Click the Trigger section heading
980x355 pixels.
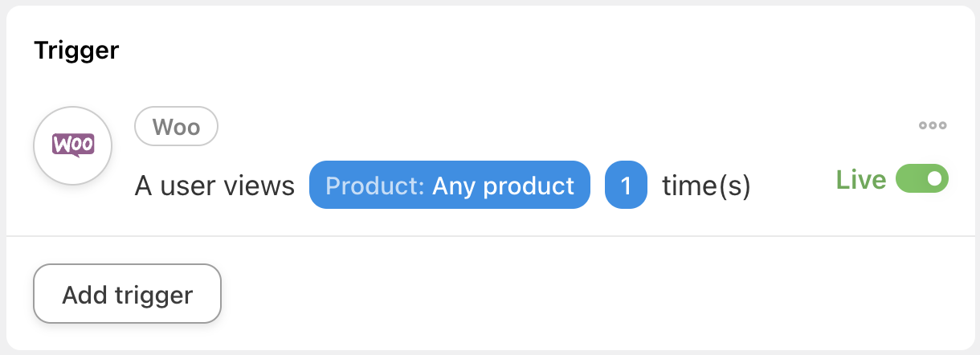(76, 51)
